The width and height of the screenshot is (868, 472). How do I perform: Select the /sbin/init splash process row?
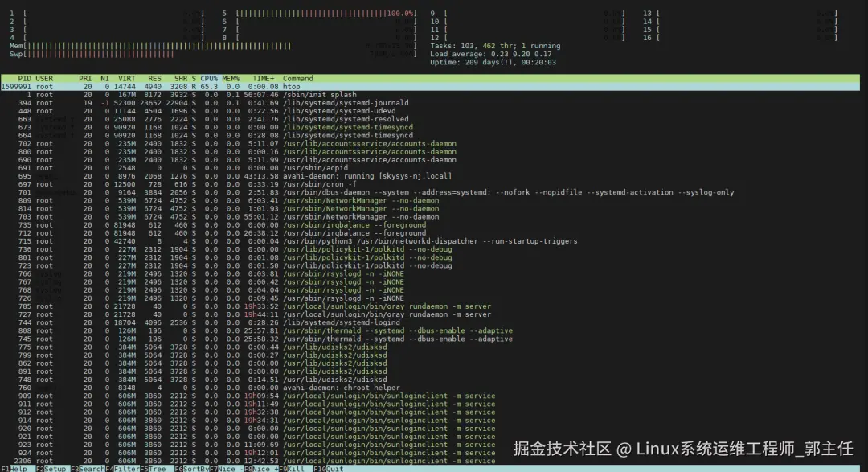pos(430,95)
